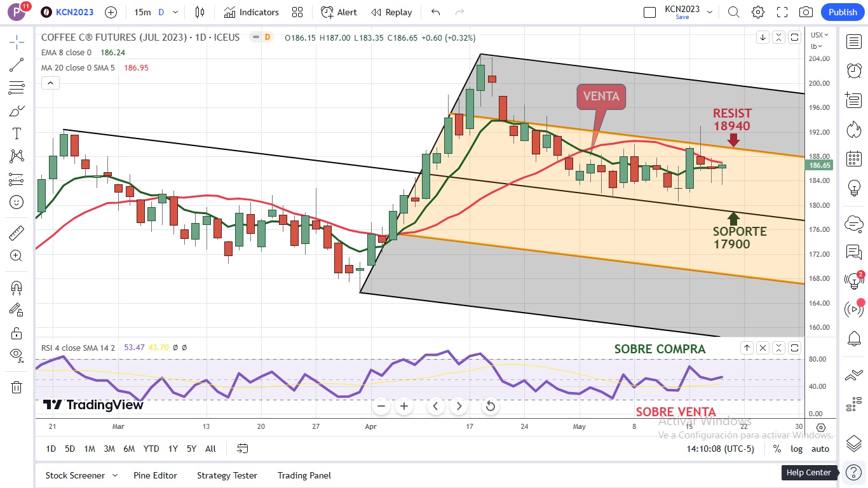The image size is (868, 488).
Task: Open indicator templates grid icon
Action: click(297, 12)
